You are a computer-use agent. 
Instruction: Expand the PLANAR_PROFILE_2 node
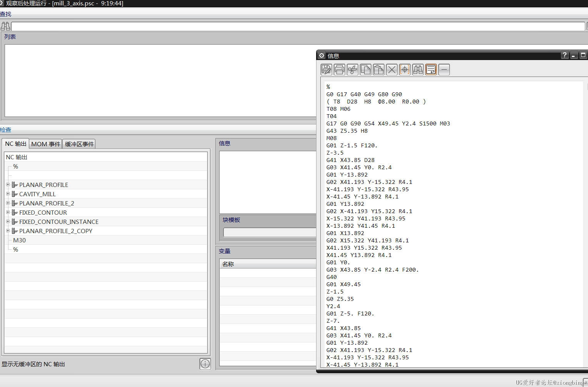click(x=8, y=203)
